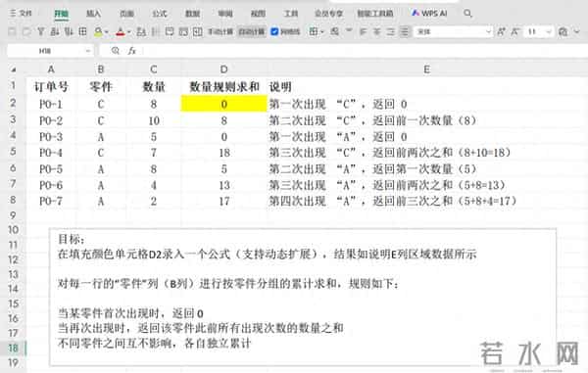Align text right with the right-align icon

click(x=390, y=32)
